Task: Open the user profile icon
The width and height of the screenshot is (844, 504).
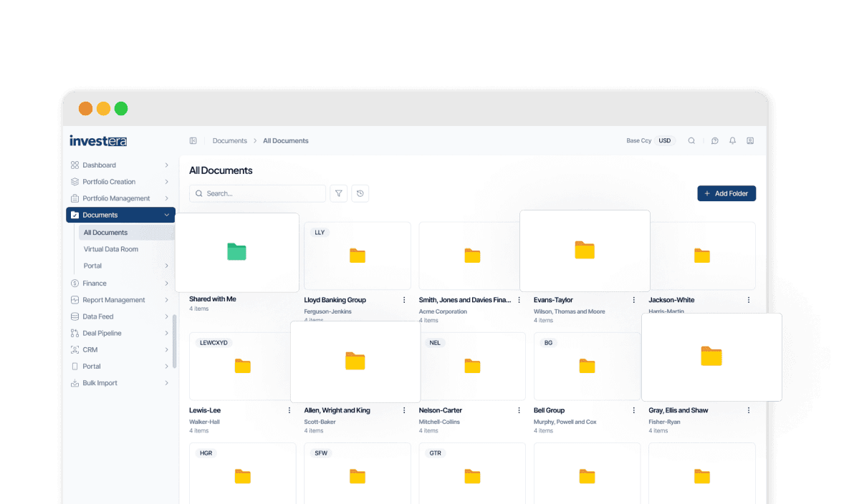Action: (x=750, y=141)
